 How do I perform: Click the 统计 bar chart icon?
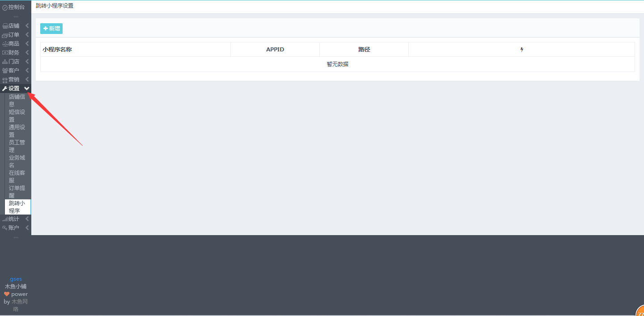(5, 219)
